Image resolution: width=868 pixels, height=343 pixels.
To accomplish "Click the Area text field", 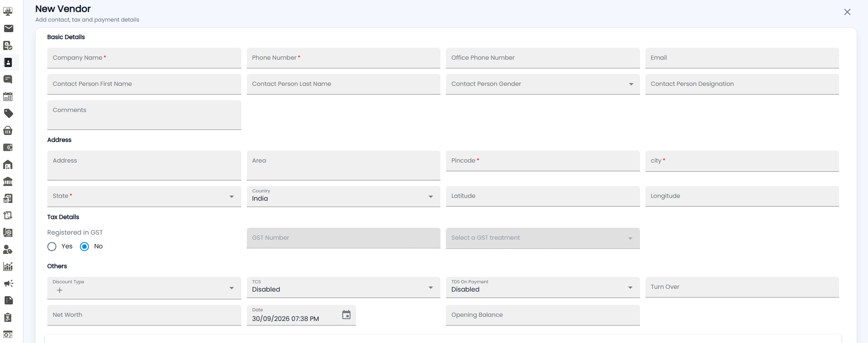I will pyautogui.click(x=344, y=165).
